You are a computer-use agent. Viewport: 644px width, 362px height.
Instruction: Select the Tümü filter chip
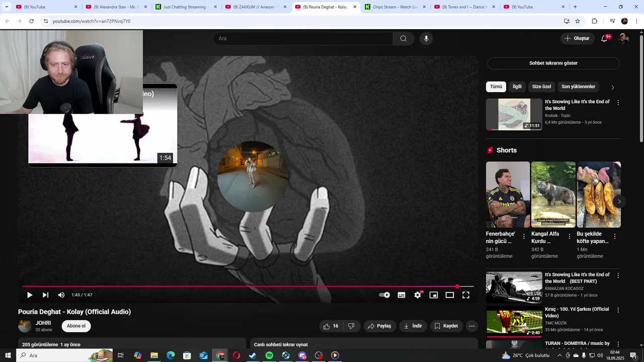(x=496, y=86)
